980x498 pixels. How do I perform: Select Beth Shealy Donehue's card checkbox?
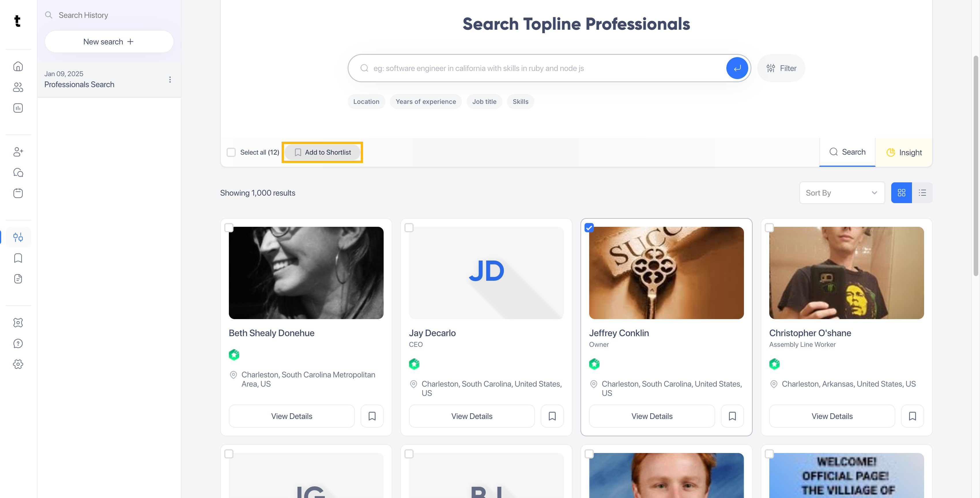tap(229, 228)
